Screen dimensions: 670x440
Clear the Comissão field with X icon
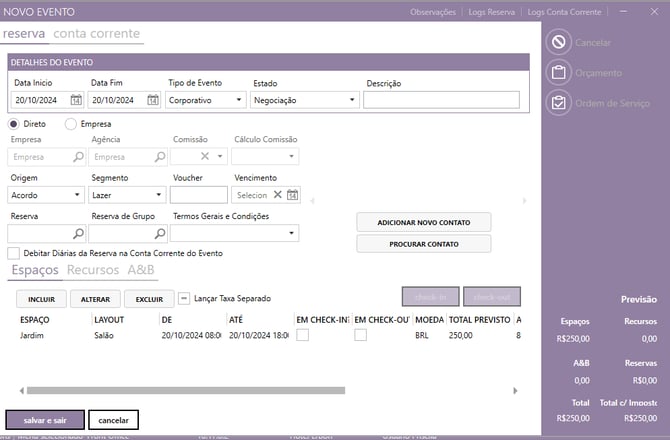(x=205, y=157)
